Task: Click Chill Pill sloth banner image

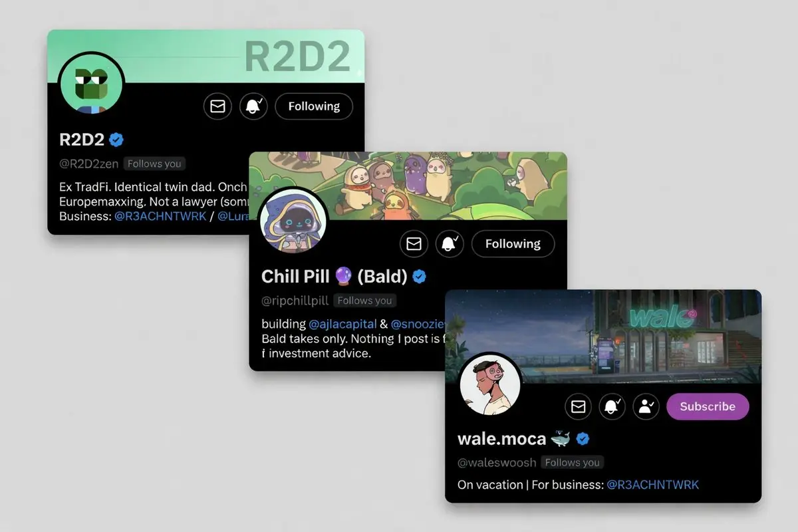Action: 408,186
